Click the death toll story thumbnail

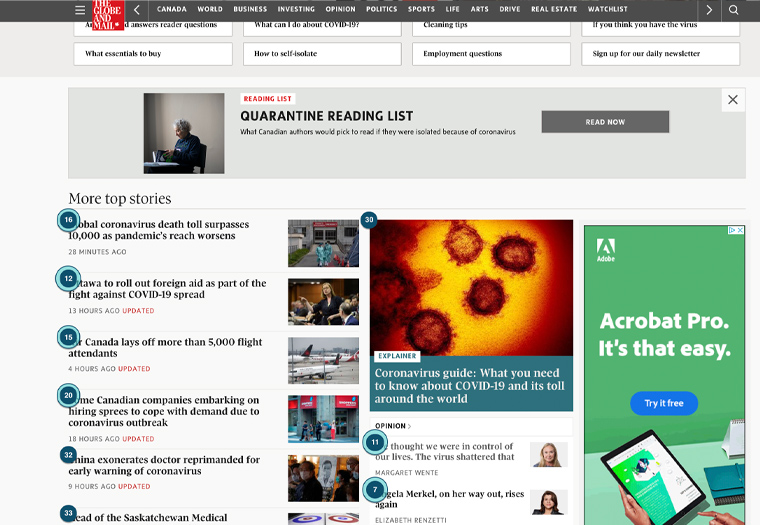click(323, 243)
